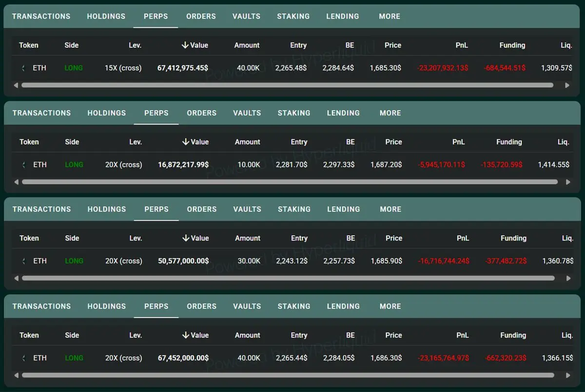Screen dimensions: 585x392
Task: Switch to ORDERS in the 16,872,217.99$ panel
Action: (x=201, y=113)
